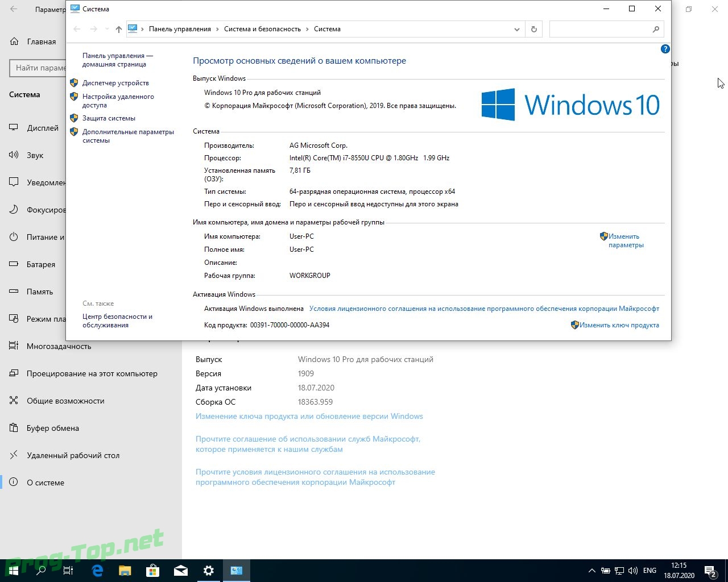Screen dimensions: 728x582
Task: Click the refresh button in address bar
Action: click(533, 29)
